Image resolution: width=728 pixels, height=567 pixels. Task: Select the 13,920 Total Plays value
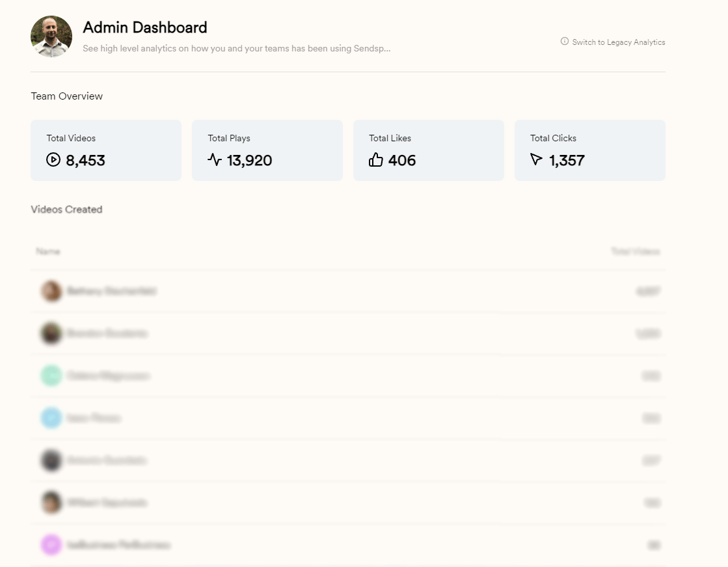249,160
